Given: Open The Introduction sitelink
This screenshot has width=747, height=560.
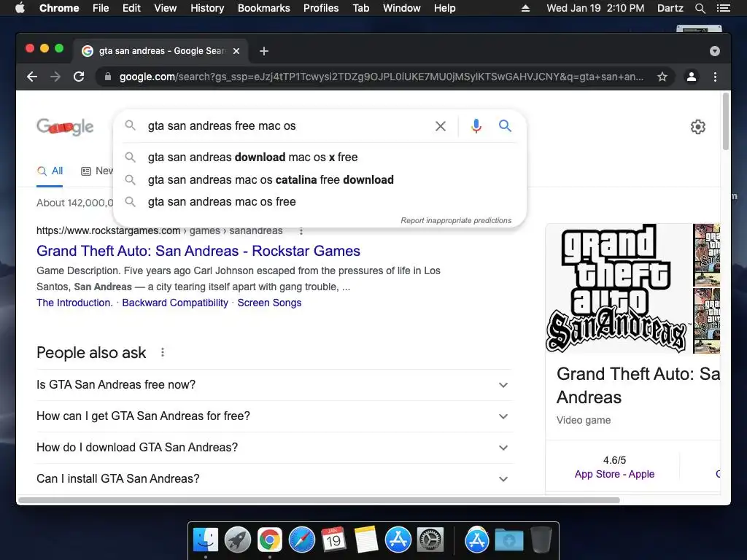Looking at the screenshot, I should 75,303.
